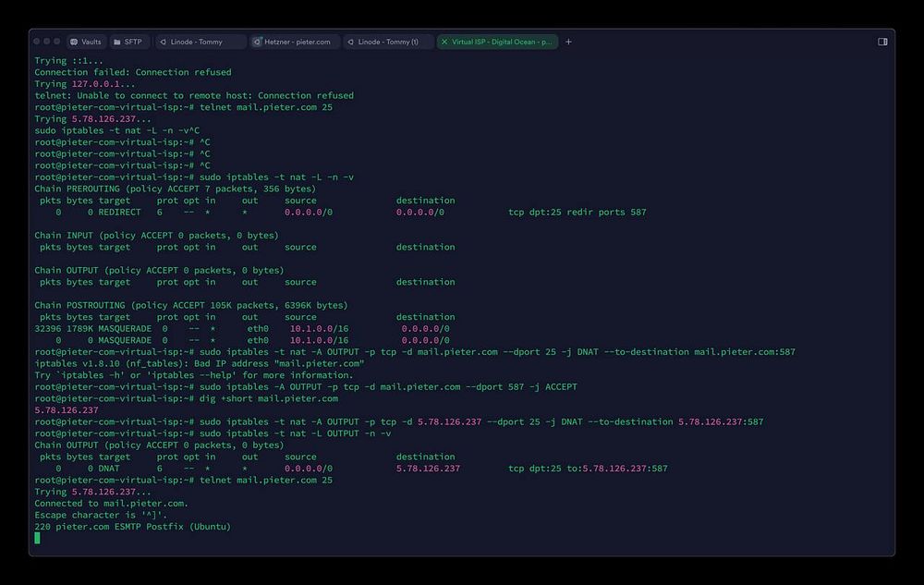Click 'tcp dpt:25 to:5.78.126.237:587' text
Viewport: 924px width, 585px height.
coord(588,469)
